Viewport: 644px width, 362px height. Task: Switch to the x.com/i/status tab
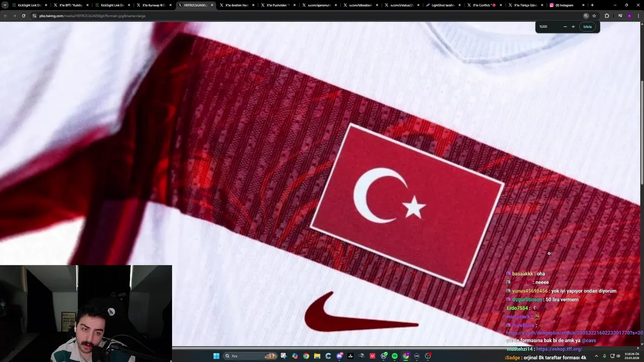click(402, 5)
